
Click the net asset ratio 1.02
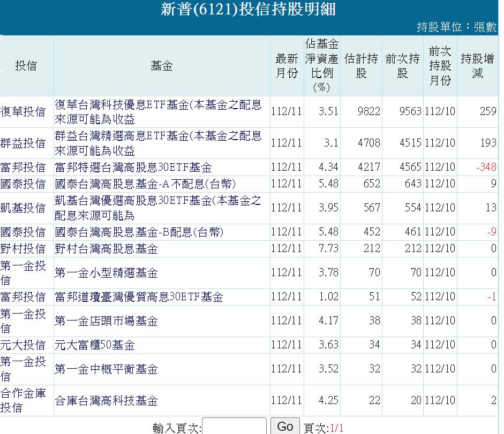[328, 296]
